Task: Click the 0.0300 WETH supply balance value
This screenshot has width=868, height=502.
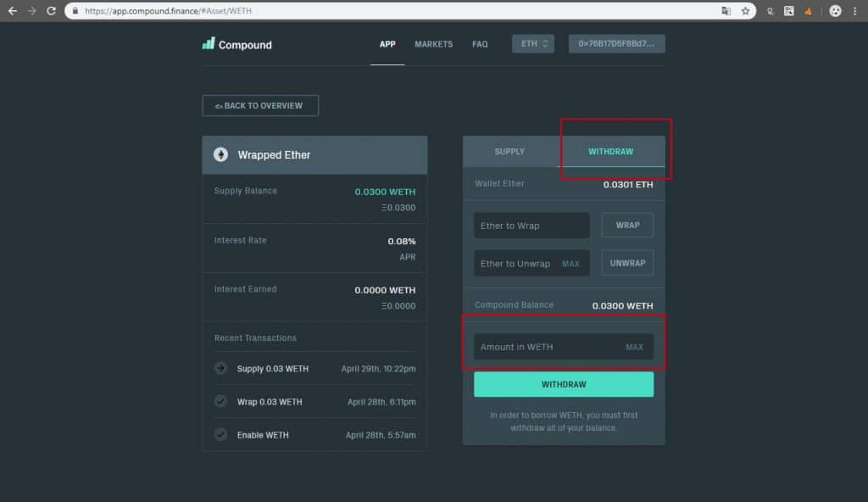Action: coord(385,192)
